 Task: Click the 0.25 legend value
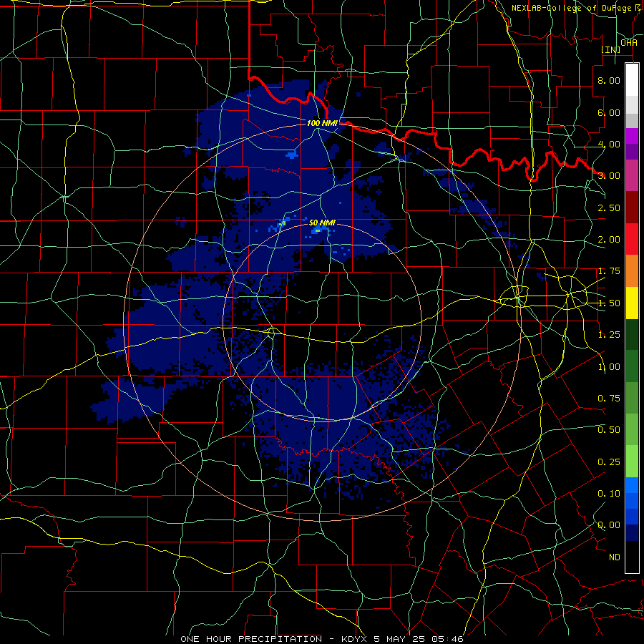[x=609, y=462]
